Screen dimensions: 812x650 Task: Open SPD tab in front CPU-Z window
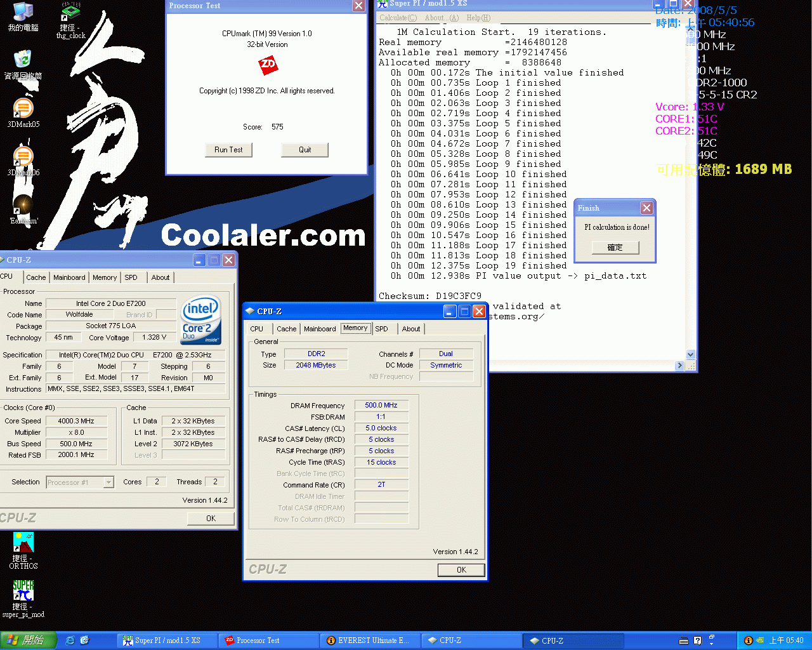pos(381,329)
